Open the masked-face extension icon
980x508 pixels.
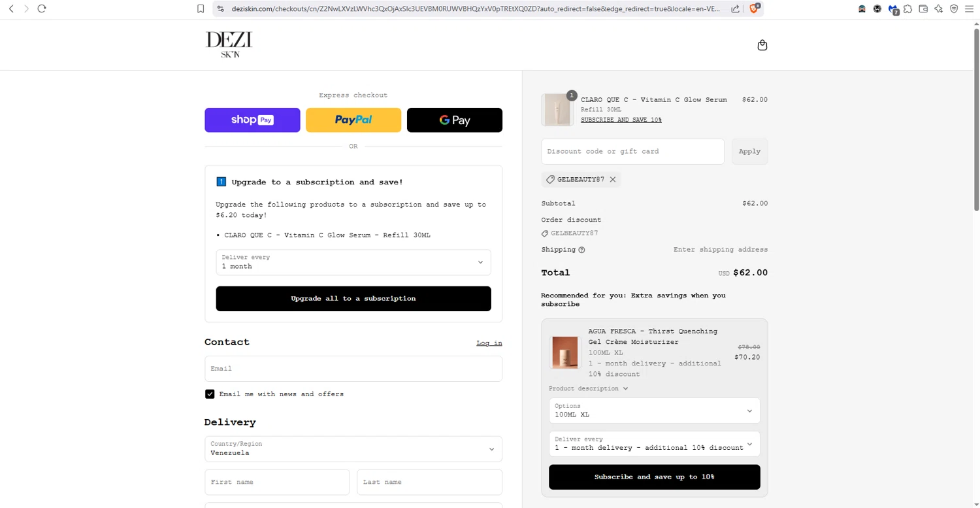pos(862,8)
